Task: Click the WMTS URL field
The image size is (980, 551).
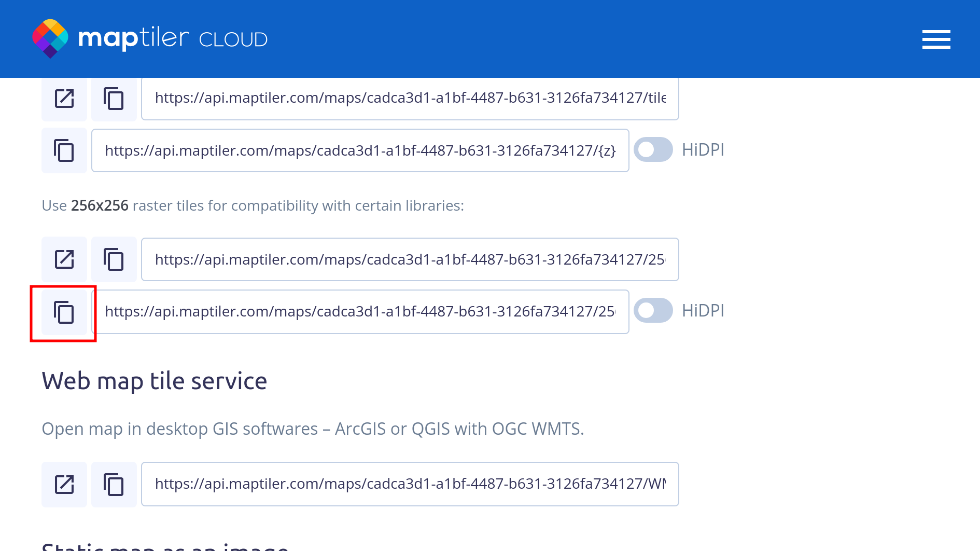Action: [x=410, y=484]
